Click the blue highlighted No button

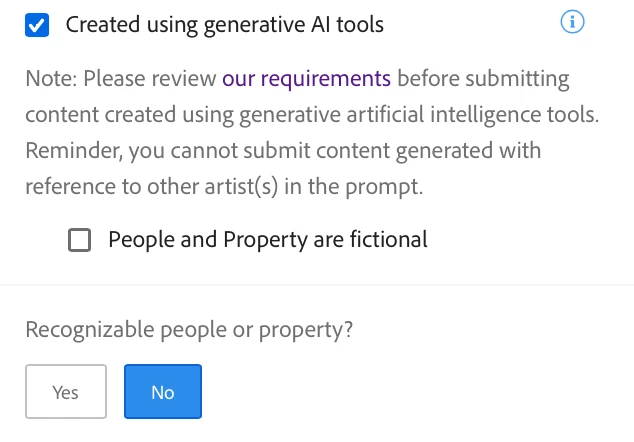pyautogui.click(x=163, y=391)
